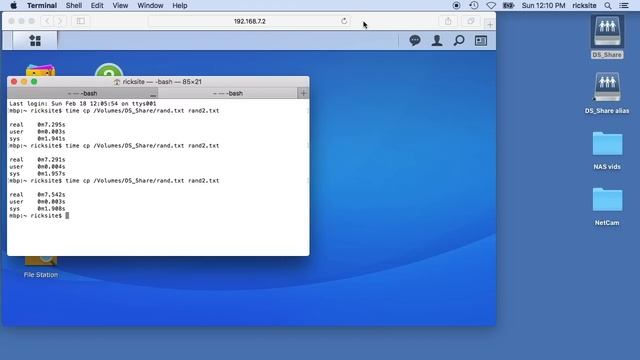
Task: Open Notification Center
Action: pos(624,5)
